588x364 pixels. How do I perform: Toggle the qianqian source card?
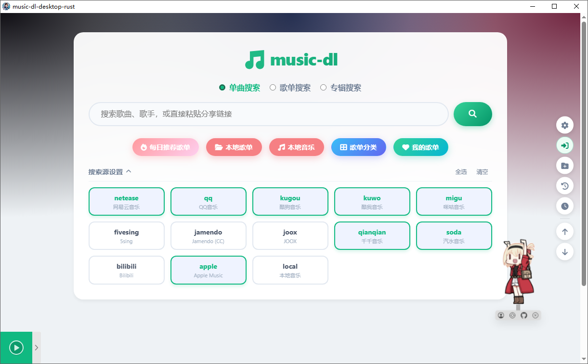click(372, 236)
